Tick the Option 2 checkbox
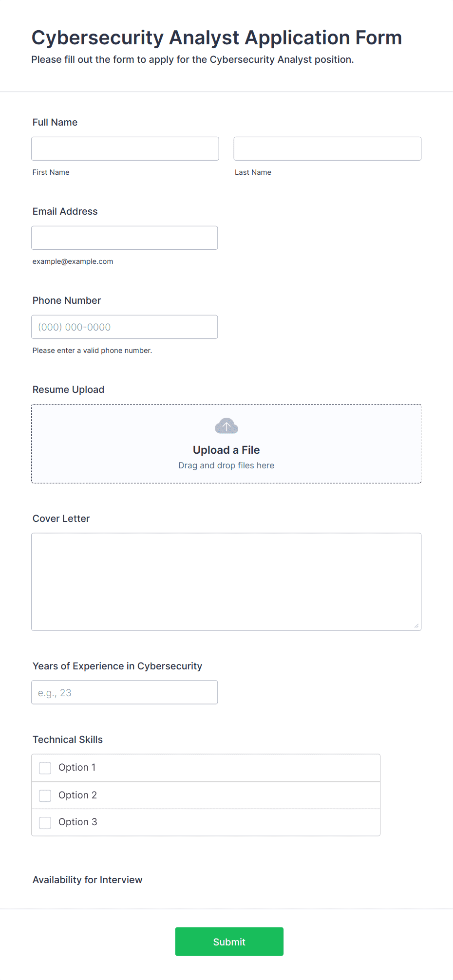Image resolution: width=453 pixels, height=980 pixels. pos(45,795)
